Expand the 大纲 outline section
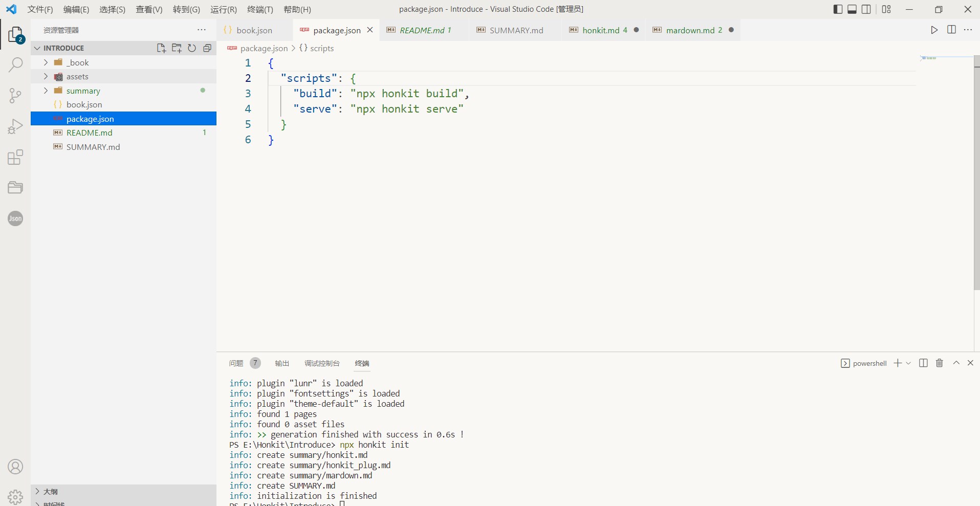The width and height of the screenshot is (980, 506). pos(123,492)
